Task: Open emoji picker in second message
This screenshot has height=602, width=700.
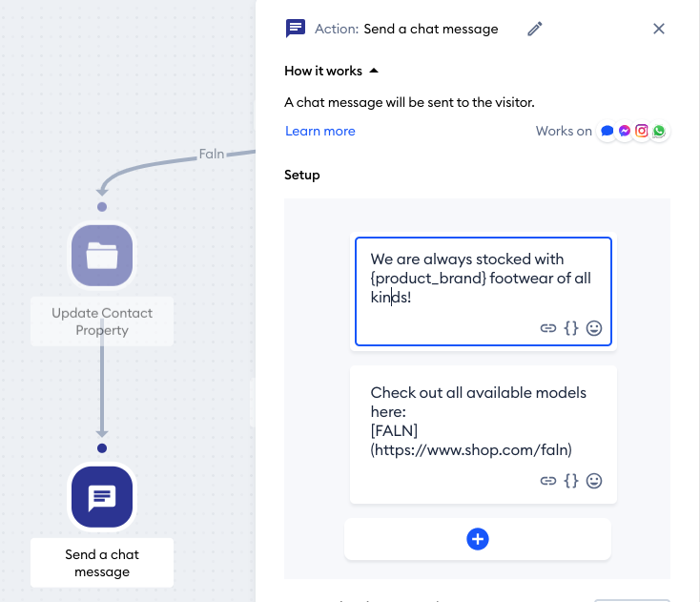Action: tap(594, 481)
